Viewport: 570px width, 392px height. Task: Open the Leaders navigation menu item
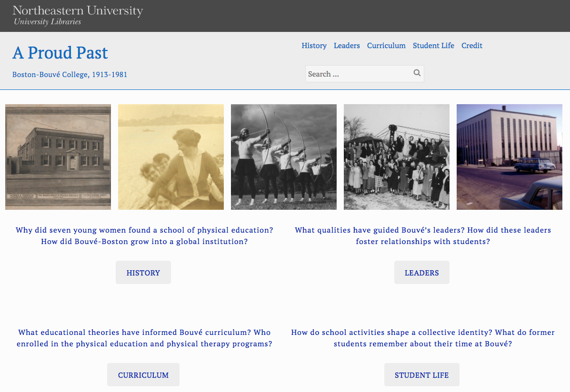click(x=347, y=46)
